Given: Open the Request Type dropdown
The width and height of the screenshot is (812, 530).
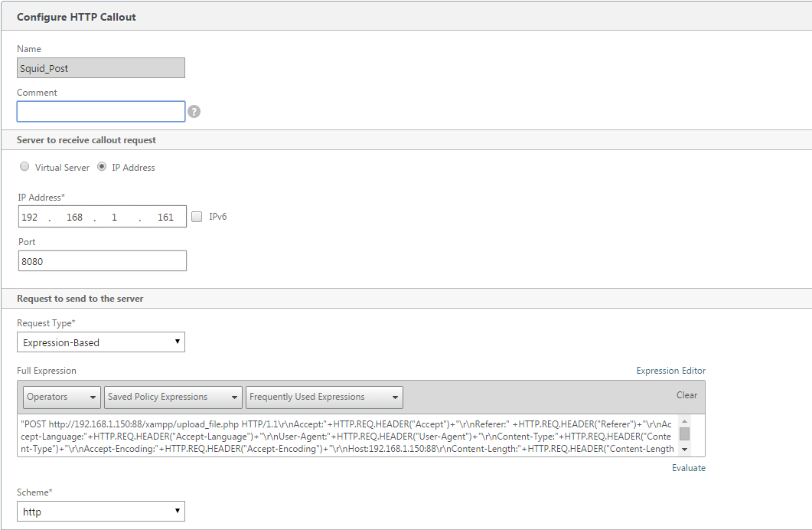Looking at the screenshot, I should pyautogui.click(x=101, y=342).
